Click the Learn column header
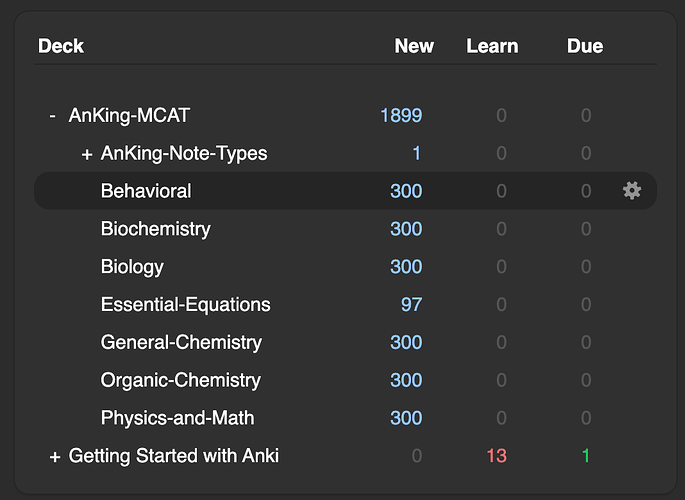This screenshot has height=500, width=685. point(492,46)
